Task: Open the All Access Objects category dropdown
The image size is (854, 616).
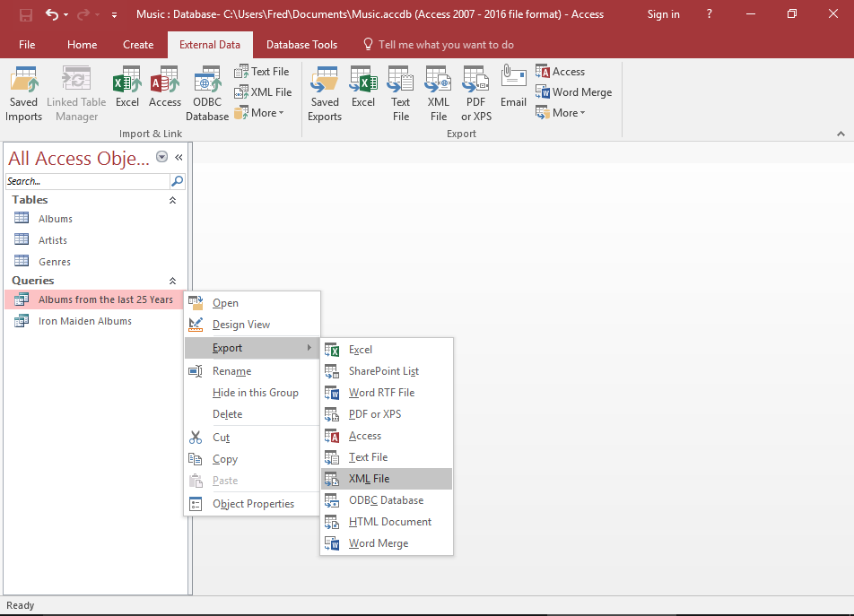Action: tap(161, 157)
